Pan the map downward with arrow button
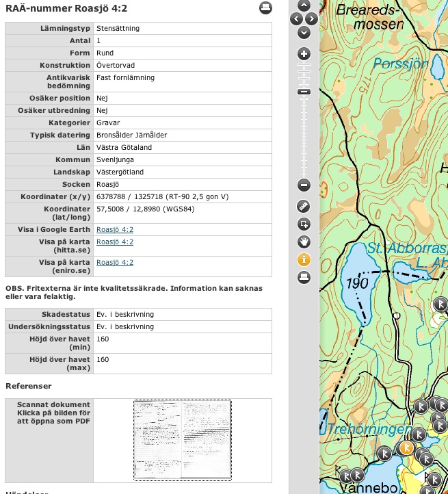This screenshot has height=494, width=448. pos(304,32)
